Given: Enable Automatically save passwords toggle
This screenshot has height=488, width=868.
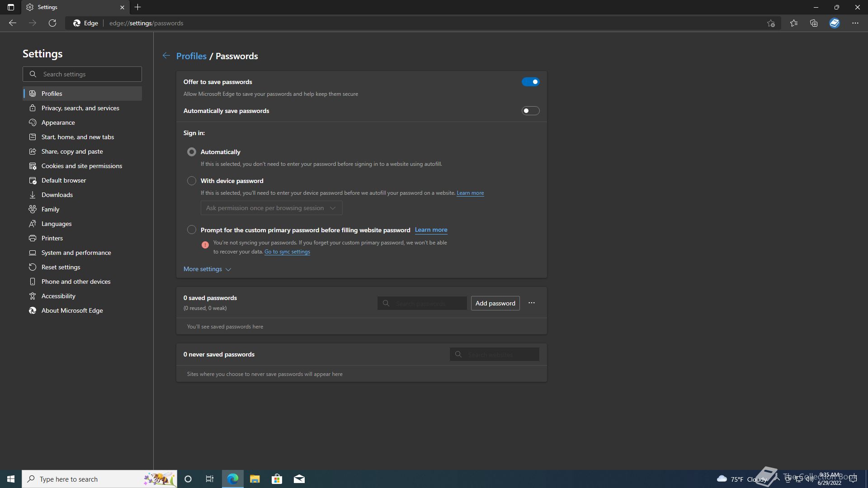Looking at the screenshot, I should pyautogui.click(x=531, y=111).
